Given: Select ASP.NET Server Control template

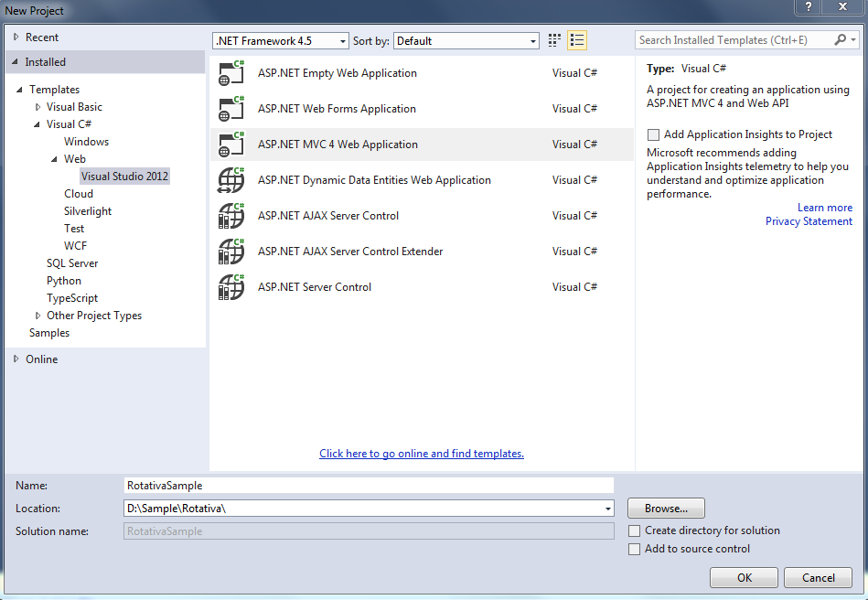Looking at the screenshot, I should pos(422,287).
